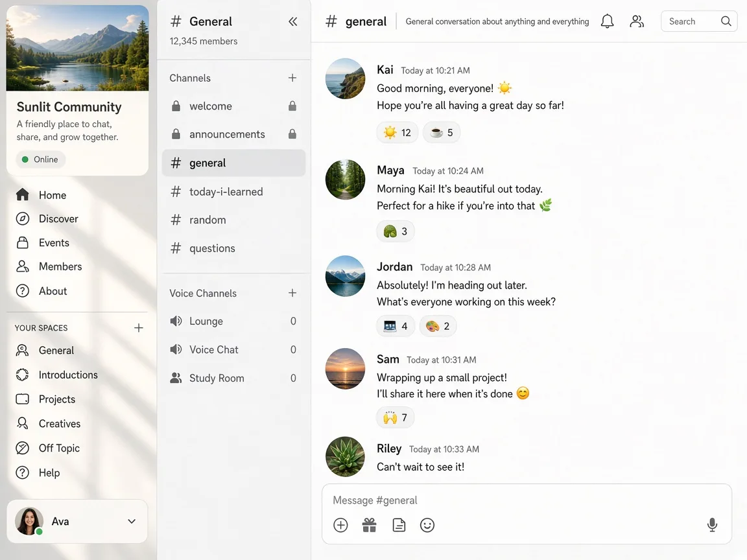Toggle the palette reaction with 2

point(438,326)
